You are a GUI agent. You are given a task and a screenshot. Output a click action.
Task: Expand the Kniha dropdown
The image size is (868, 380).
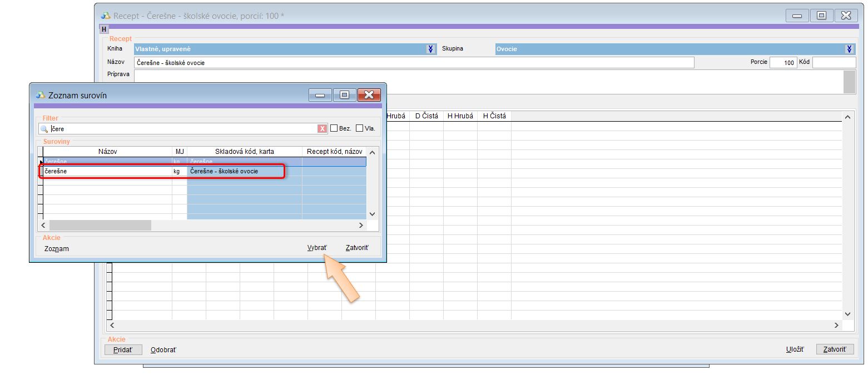point(431,49)
